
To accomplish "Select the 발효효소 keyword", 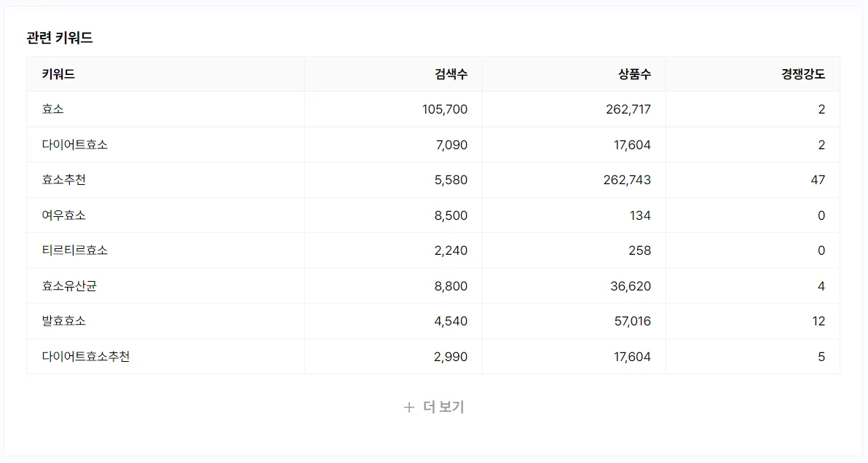I will click(x=64, y=321).
